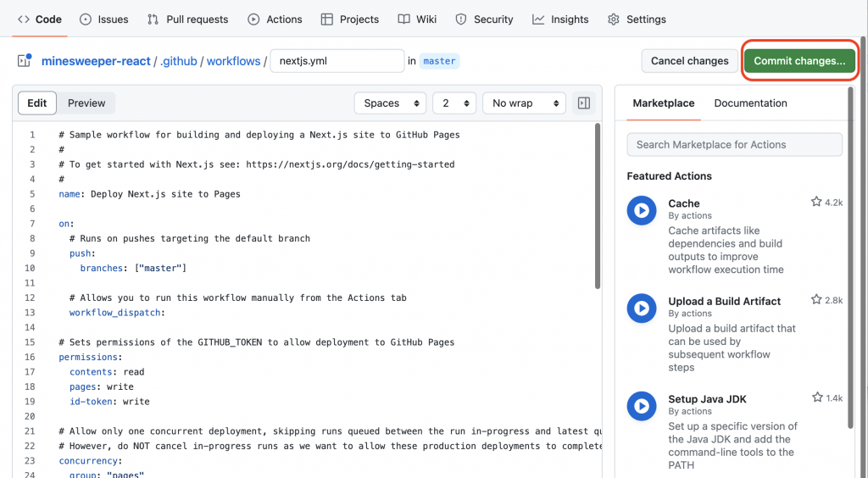Screen dimensions: 868x478
Task: Open the Cache action title
Action: coord(684,203)
